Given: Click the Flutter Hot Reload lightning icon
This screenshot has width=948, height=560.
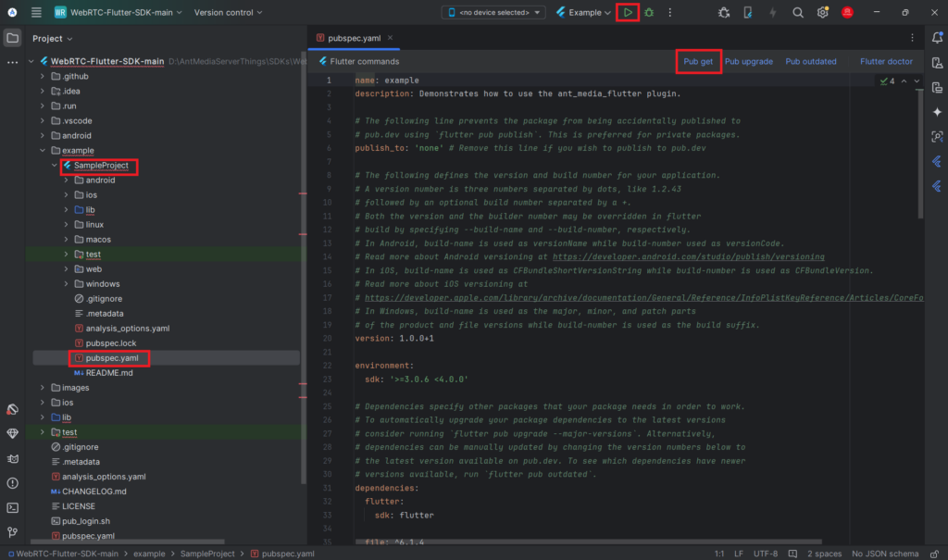Looking at the screenshot, I should point(773,12).
